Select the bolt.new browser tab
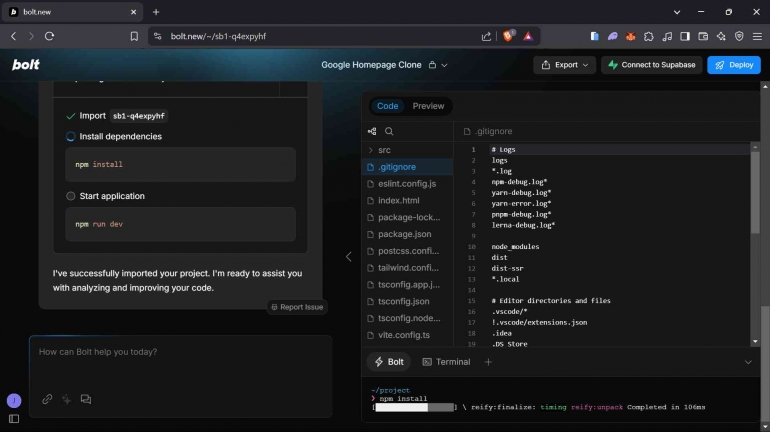 point(73,12)
